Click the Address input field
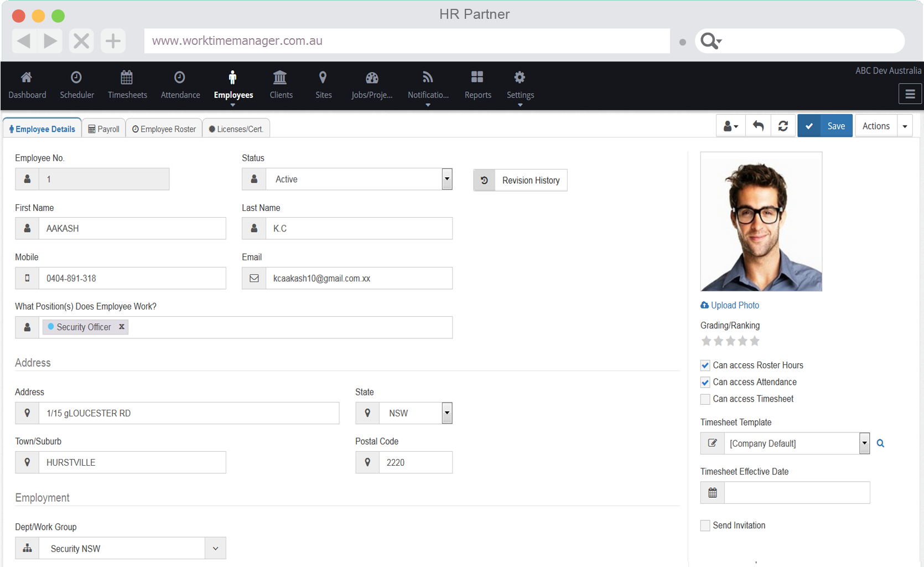Viewport: 924px width, 567px height. point(189,413)
